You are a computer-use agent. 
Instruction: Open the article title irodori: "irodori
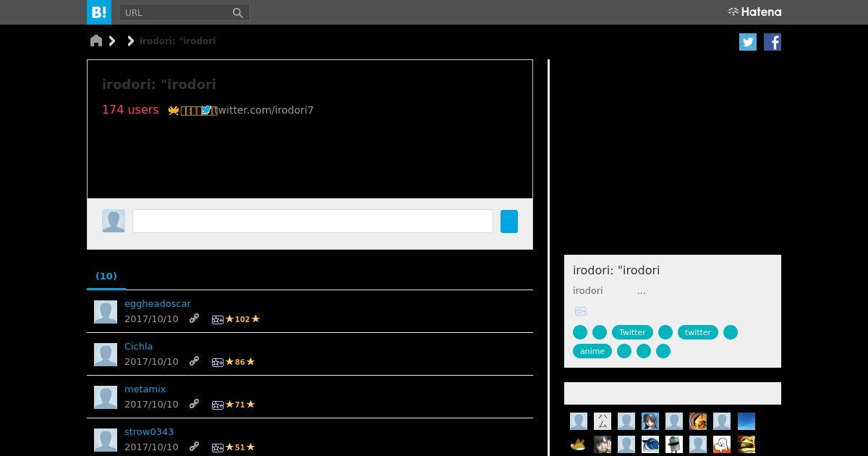click(159, 84)
